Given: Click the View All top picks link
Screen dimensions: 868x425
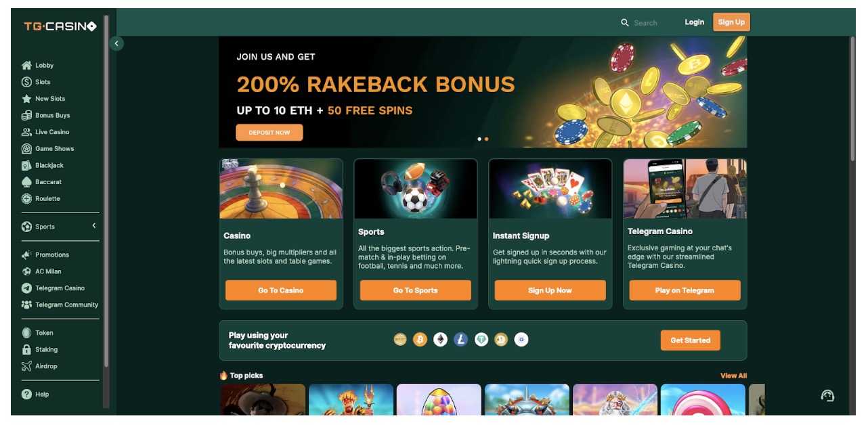Looking at the screenshot, I should 733,376.
